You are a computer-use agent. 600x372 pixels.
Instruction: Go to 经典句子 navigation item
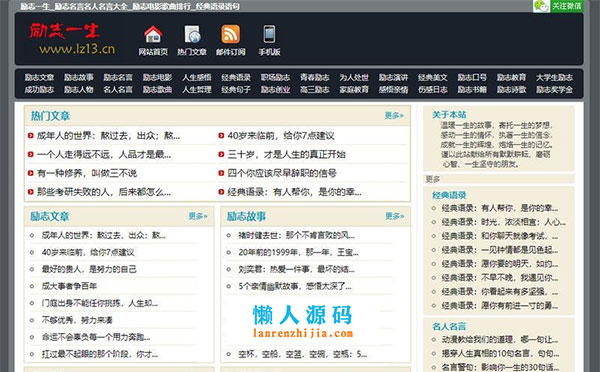pos(236,90)
